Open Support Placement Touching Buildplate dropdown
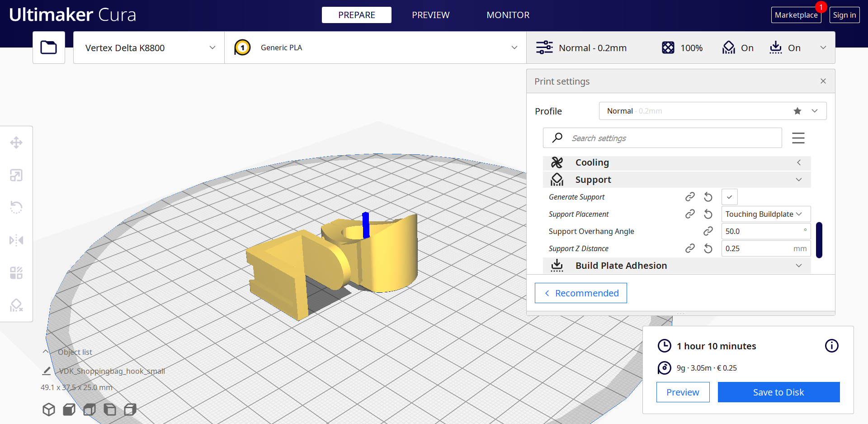Image resolution: width=868 pixels, height=424 pixels. pyautogui.click(x=766, y=214)
